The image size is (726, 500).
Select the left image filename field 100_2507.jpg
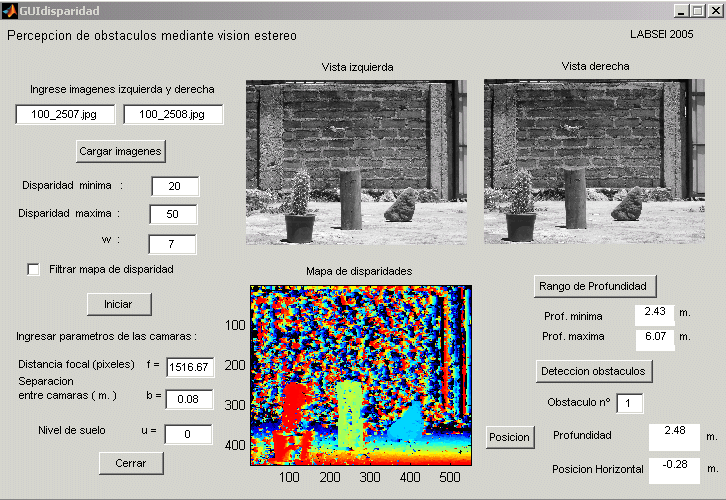65,114
